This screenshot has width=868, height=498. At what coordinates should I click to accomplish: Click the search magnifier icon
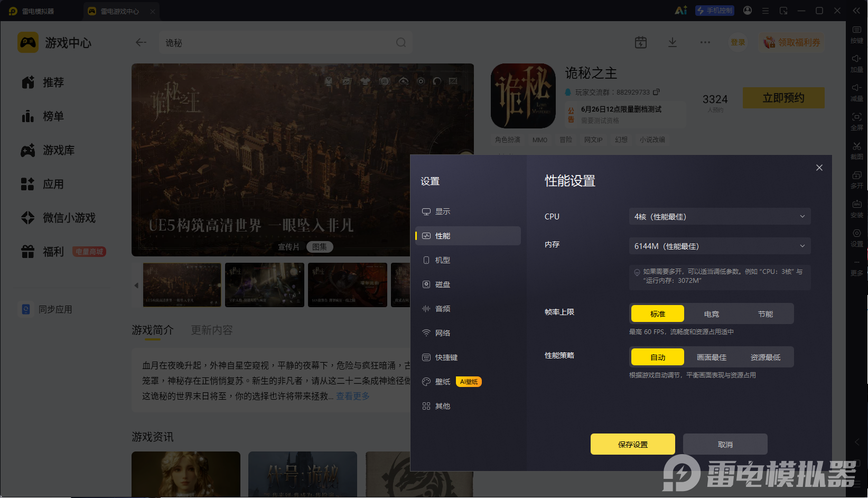coord(401,42)
